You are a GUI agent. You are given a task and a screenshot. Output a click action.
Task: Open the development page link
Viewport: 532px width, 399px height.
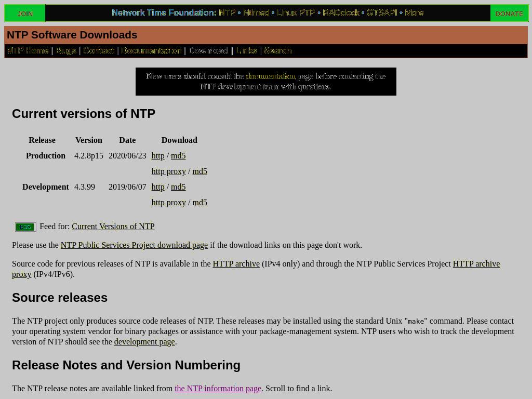tap(144, 342)
